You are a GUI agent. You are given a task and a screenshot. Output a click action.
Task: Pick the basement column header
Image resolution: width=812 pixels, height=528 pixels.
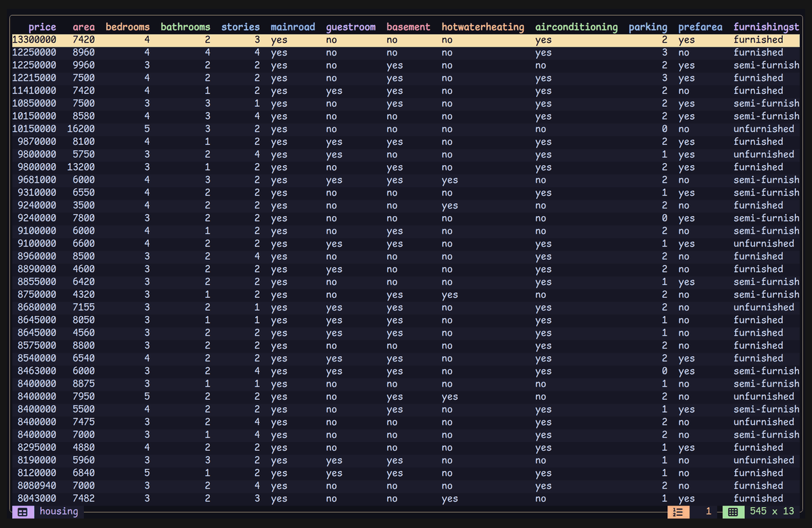click(x=409, y=27)
